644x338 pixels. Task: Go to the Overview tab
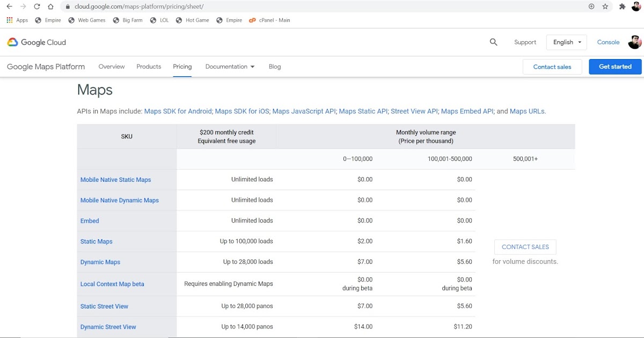point(111,67)
